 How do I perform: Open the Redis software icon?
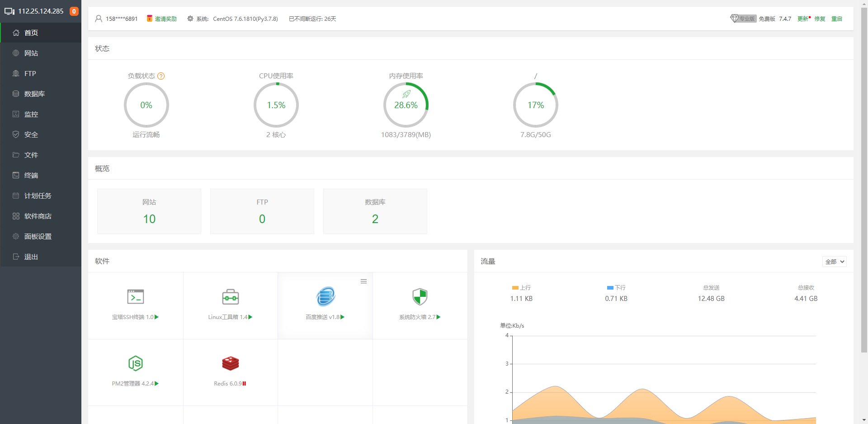tap(231, 363)
